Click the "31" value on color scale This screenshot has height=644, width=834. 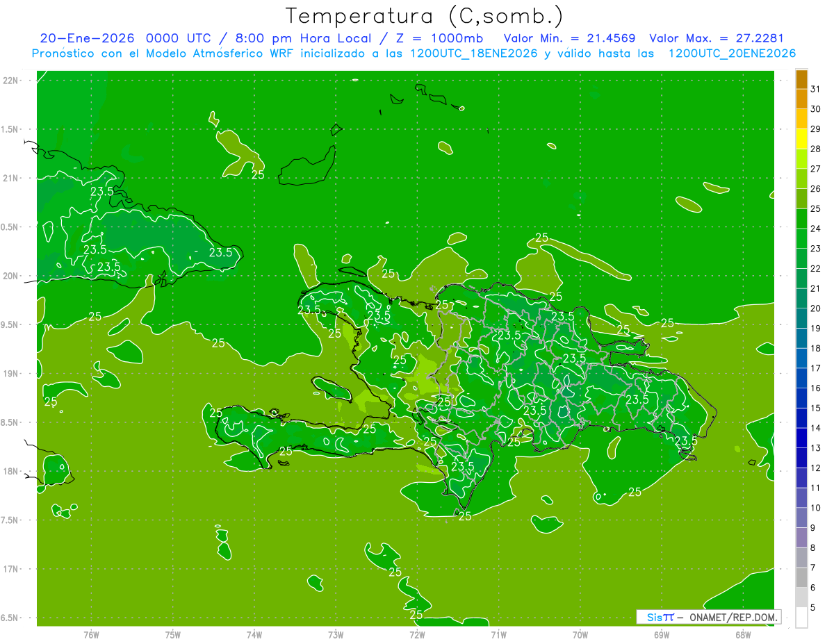[x=816, y=89]
